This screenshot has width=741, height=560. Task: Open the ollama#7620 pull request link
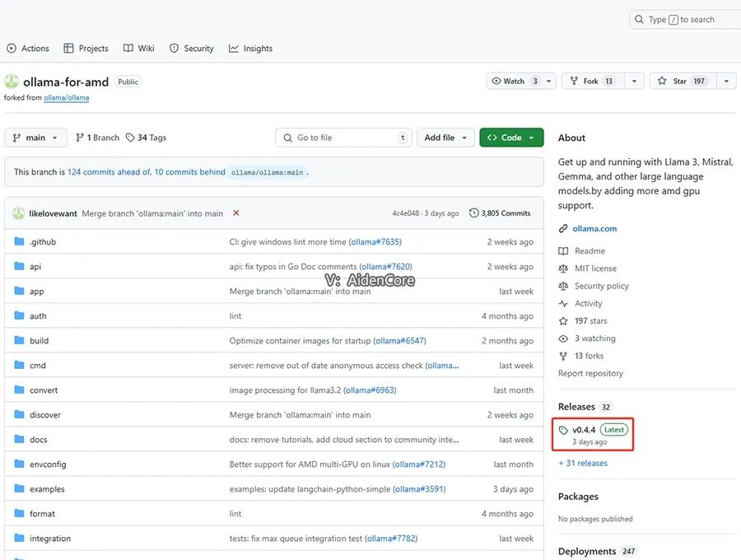click(385, 267)
